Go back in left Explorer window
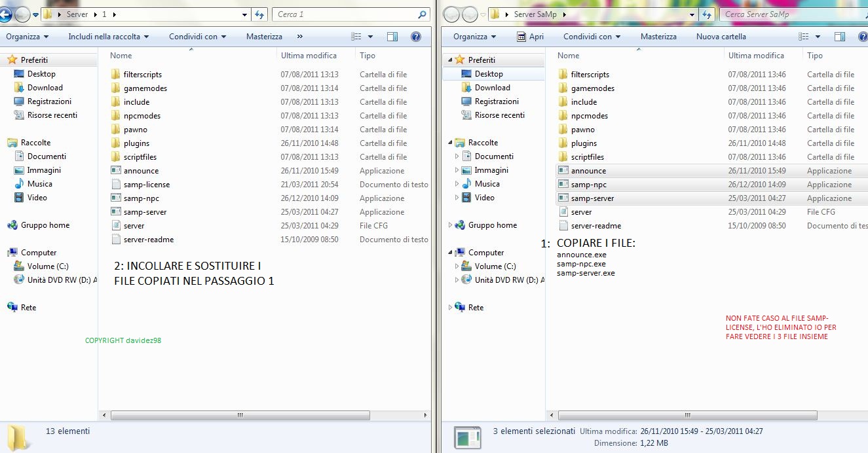Image resolution: width=868 pixels, height=453 pixels. (5, 14)
